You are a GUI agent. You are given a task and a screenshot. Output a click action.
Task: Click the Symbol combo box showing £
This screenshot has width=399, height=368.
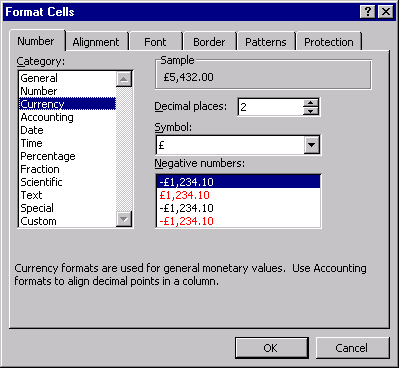coord(238,145)
